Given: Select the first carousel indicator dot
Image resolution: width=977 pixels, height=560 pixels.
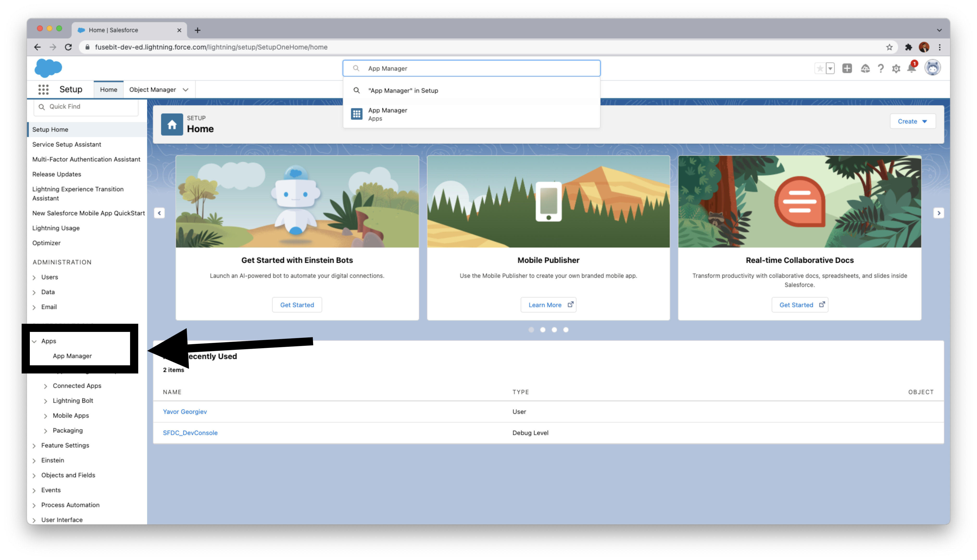Looking at the screenshot, I should (531, 330).
